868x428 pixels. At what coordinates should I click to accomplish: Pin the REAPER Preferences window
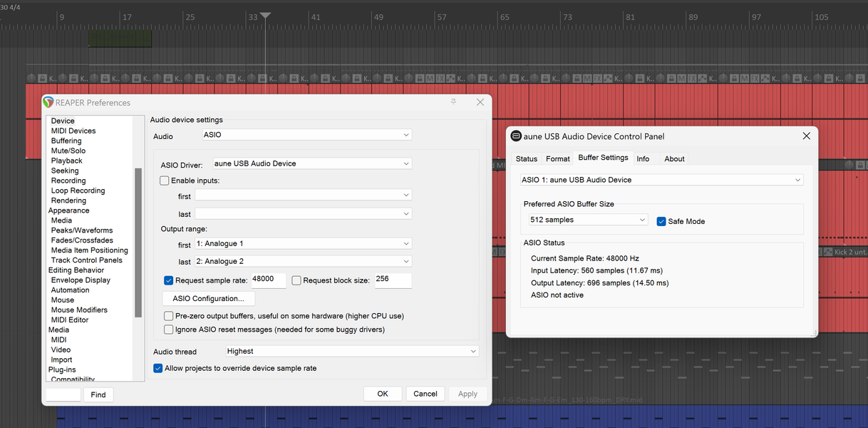tap(453, 102)
